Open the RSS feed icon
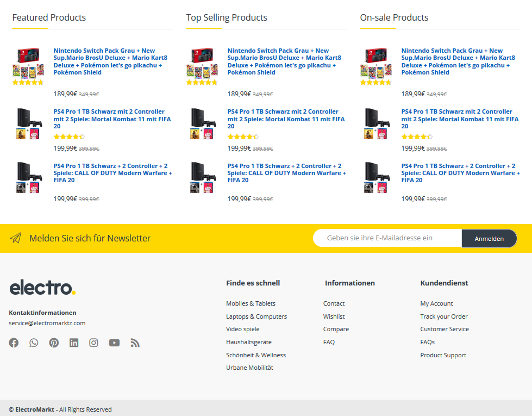The height and width of the screenshot is (416, 532). tap(135, 343)
